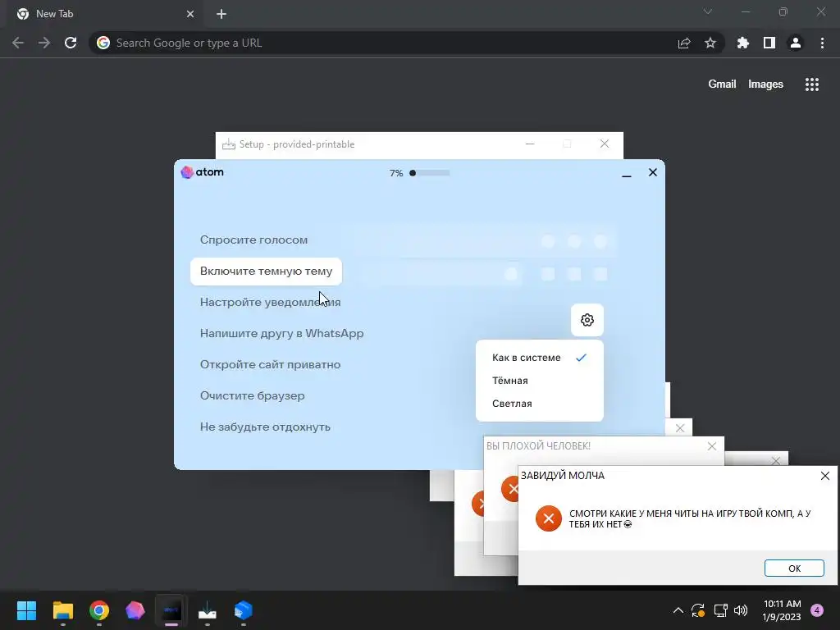Select 'Очистите браузер' item
This screenshot has width=840, height=630.
[253, 395]
